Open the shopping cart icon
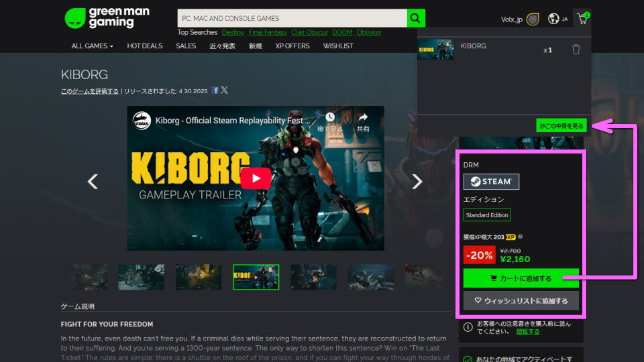The width and height of the screenshot is (644, 362). [x=582, y=19]
